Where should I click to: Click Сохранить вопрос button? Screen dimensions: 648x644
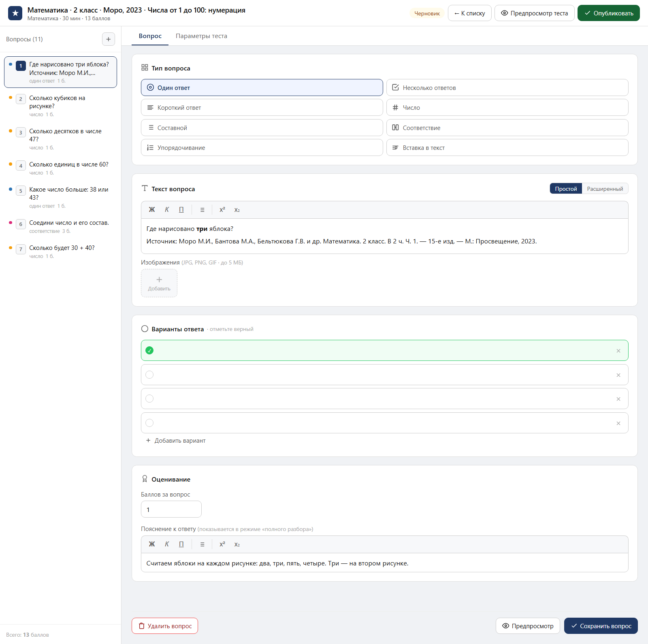pos(601,626)
